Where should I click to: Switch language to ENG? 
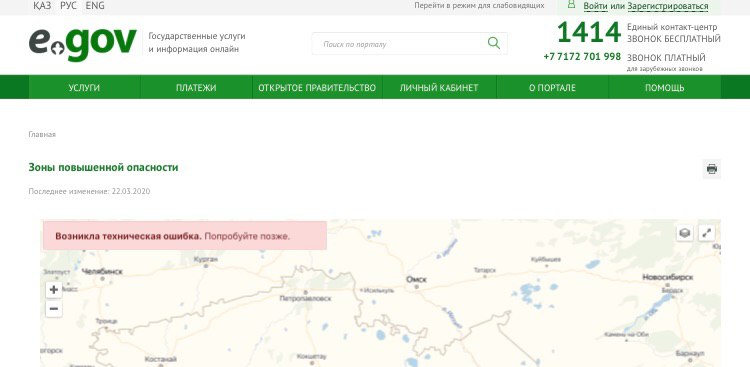click(x=95, y=6)
